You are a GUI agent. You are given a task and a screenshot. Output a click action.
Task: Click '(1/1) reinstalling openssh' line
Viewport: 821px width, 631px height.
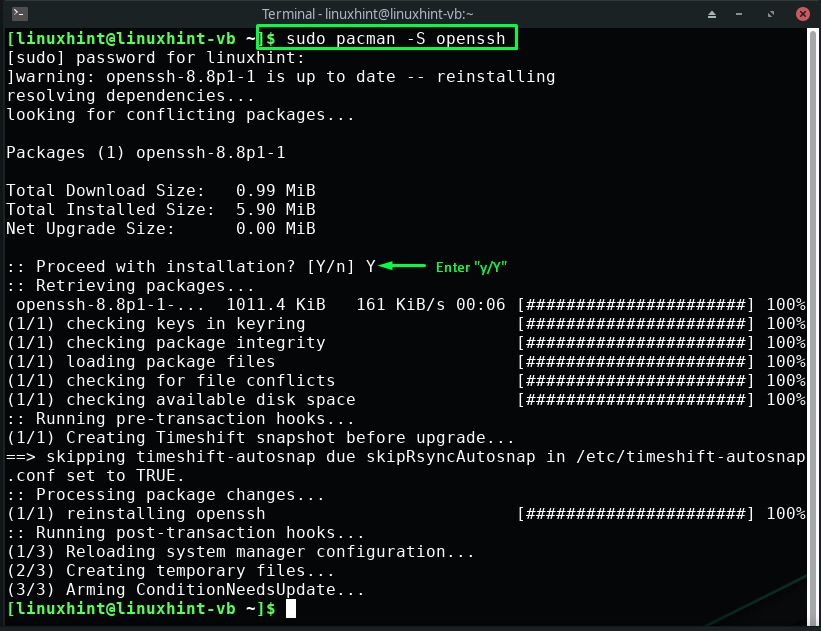pos(136,514)
